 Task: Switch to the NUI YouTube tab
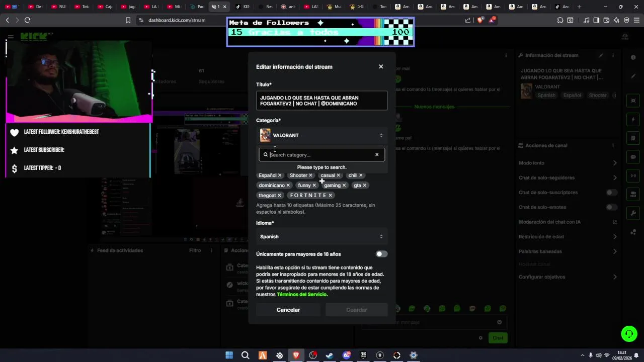(59, 7)
